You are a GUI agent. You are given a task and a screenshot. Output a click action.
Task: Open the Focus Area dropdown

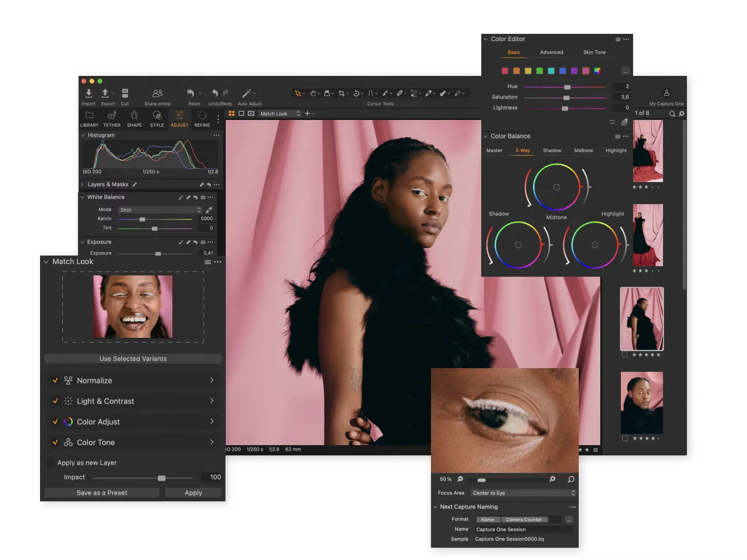(x=523, y=493)
